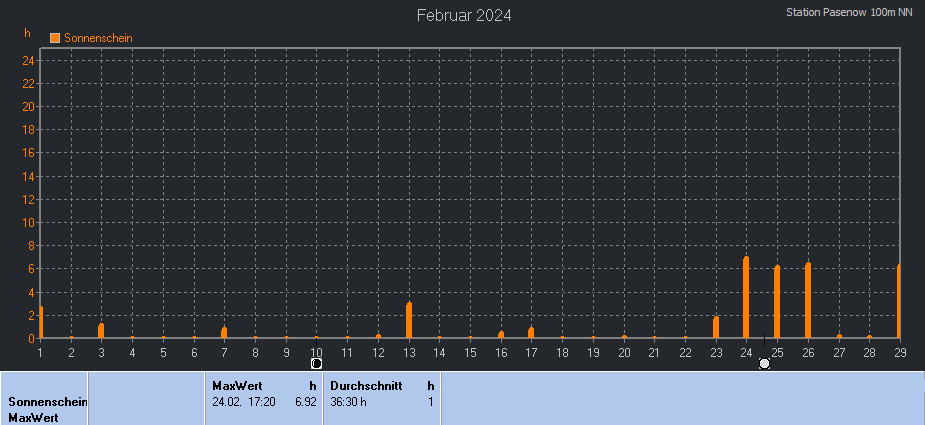This screenshot has width=925, height=425.
Task: Click x-axis day label 15
Action: pyautogui.click(x=470, y=352)
